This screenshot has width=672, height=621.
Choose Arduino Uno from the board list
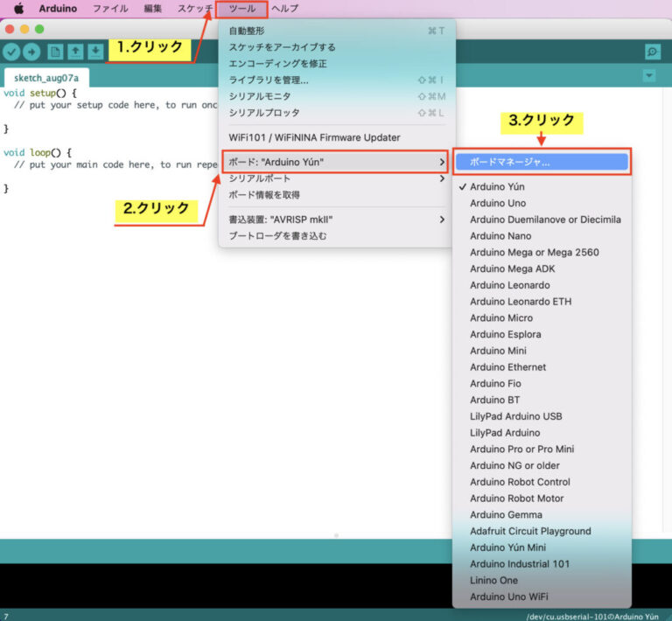click(x=497, y=203)
